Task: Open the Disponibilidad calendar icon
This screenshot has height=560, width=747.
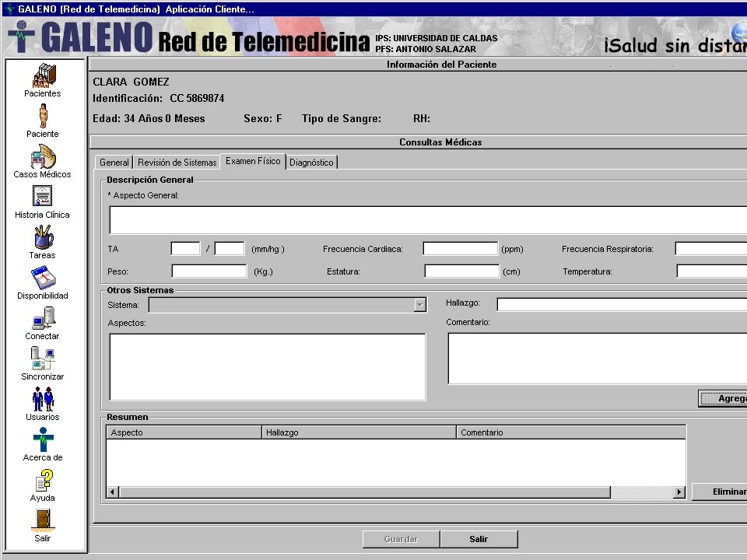Action: coord(44,278)
